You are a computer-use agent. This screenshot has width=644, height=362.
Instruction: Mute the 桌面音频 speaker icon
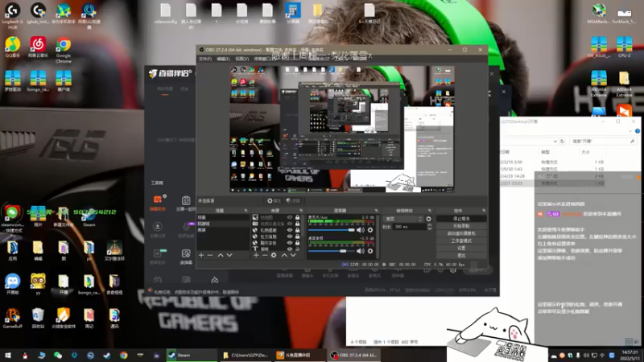point(360,251)
